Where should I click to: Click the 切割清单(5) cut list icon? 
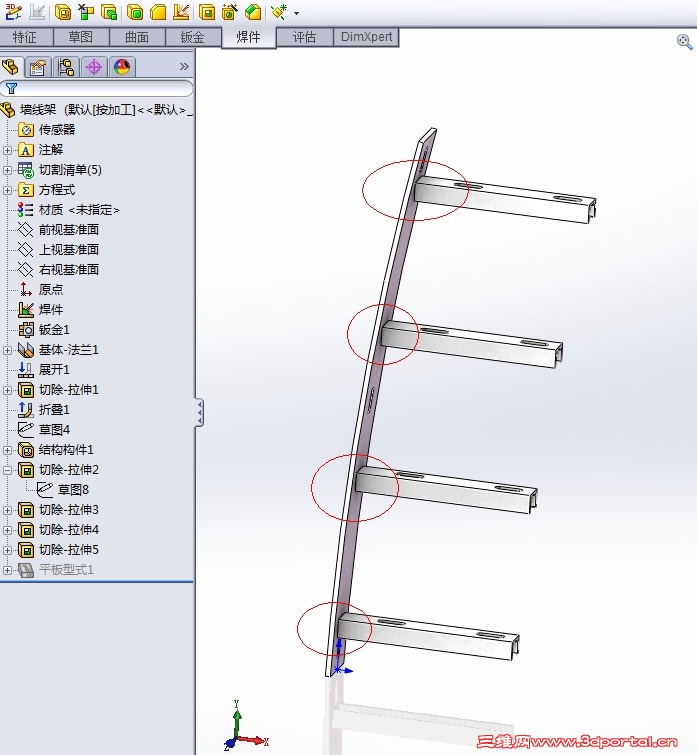coord(26,170)
